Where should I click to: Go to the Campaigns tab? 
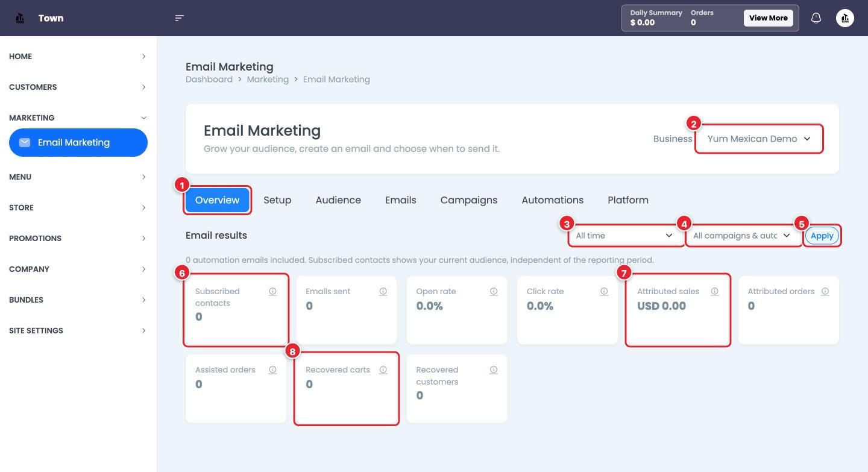tap(469, 200)
